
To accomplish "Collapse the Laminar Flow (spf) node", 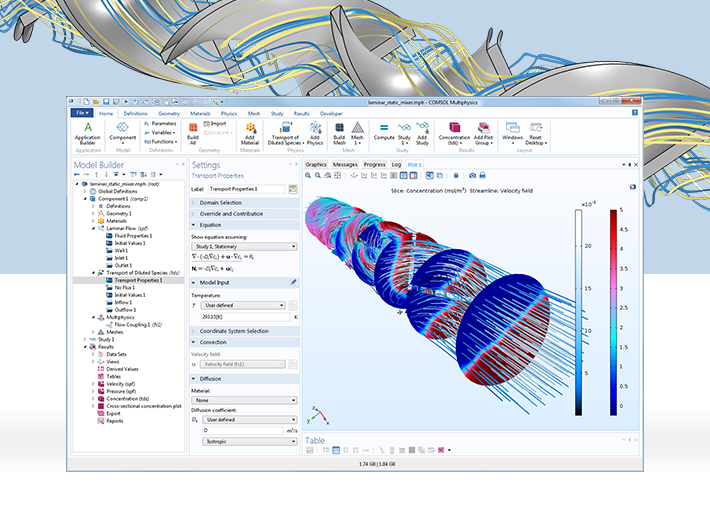I will (x=93, y=229).
